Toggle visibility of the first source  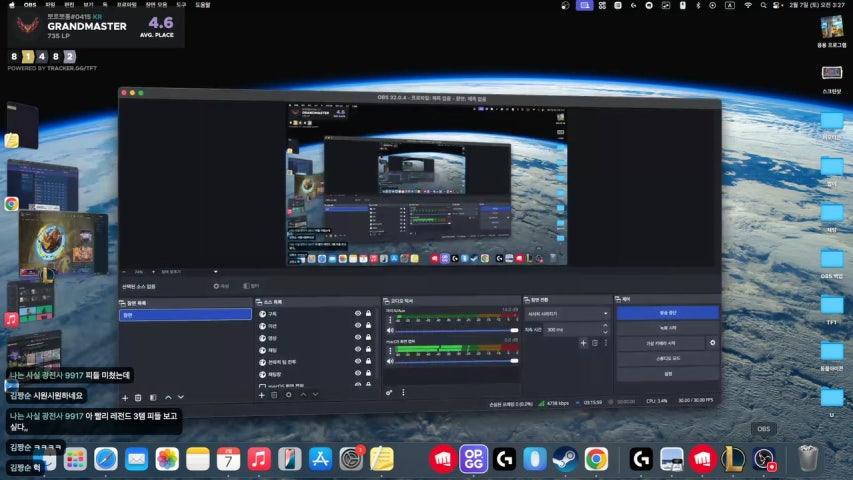point(358,313)
